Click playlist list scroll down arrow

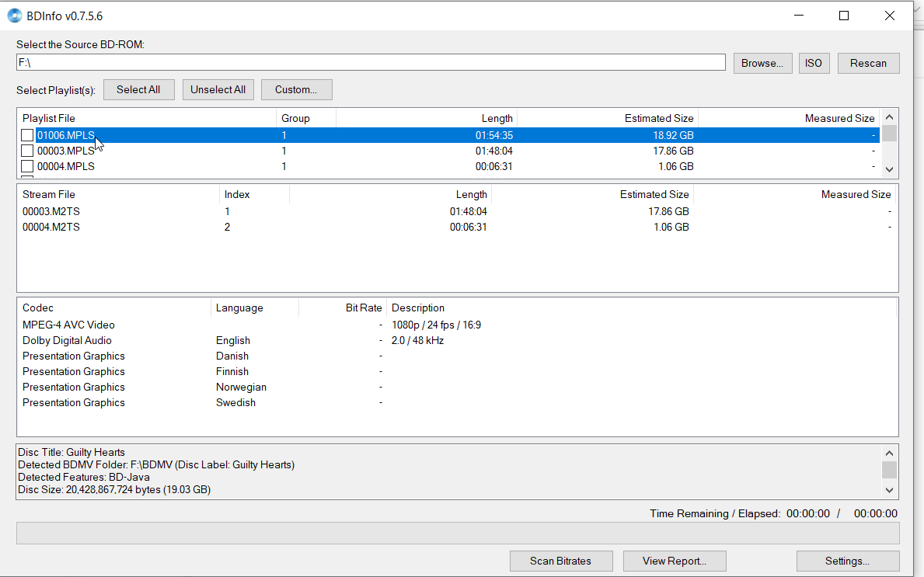(889, 169)
